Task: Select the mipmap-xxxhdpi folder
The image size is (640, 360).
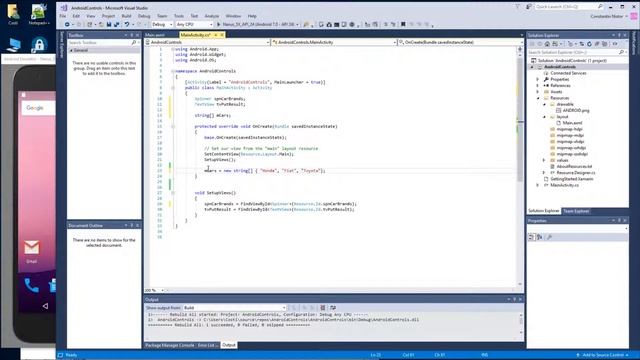Action: (x=572, y=154)
